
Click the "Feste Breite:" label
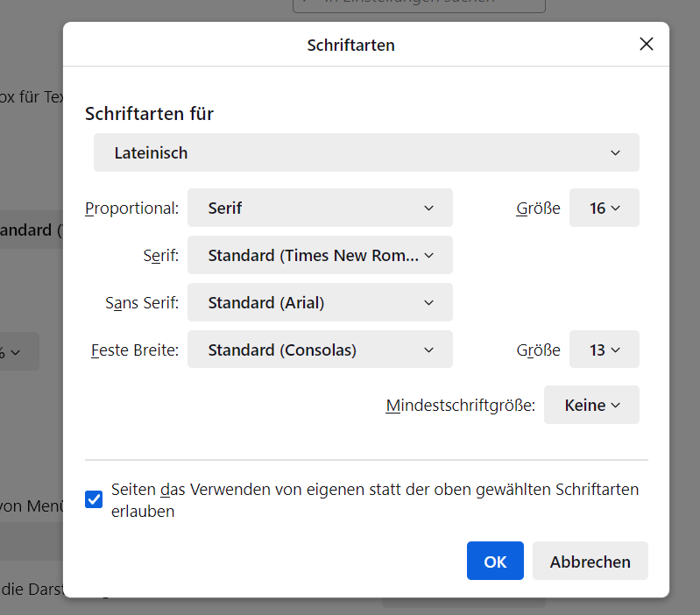tap(135, 350)
